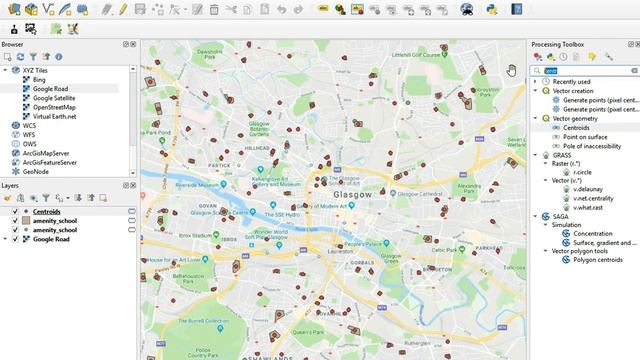Select v.net.centrality in the toolbox
The image size is (640, 360).
coord(593,198)
